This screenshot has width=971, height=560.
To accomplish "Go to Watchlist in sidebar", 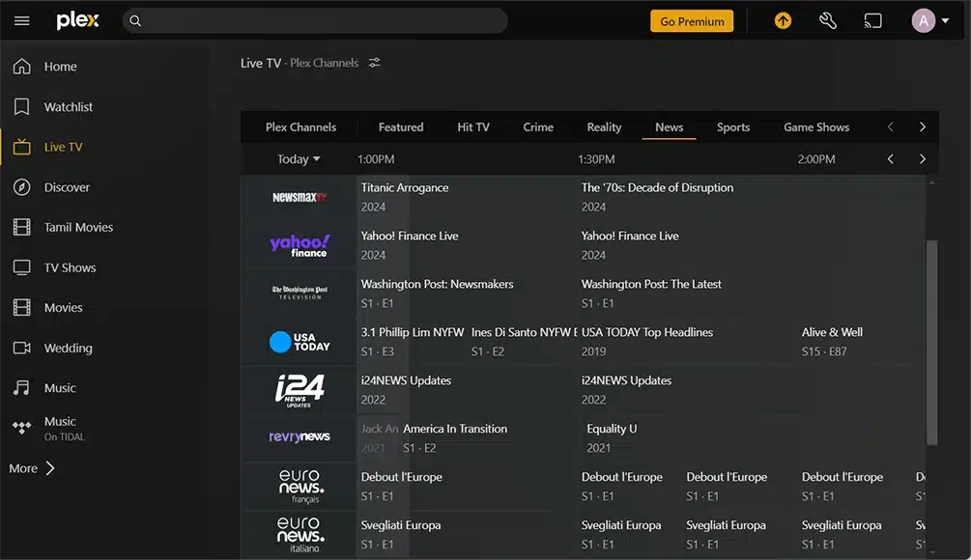I will click(x=68, y=107).
